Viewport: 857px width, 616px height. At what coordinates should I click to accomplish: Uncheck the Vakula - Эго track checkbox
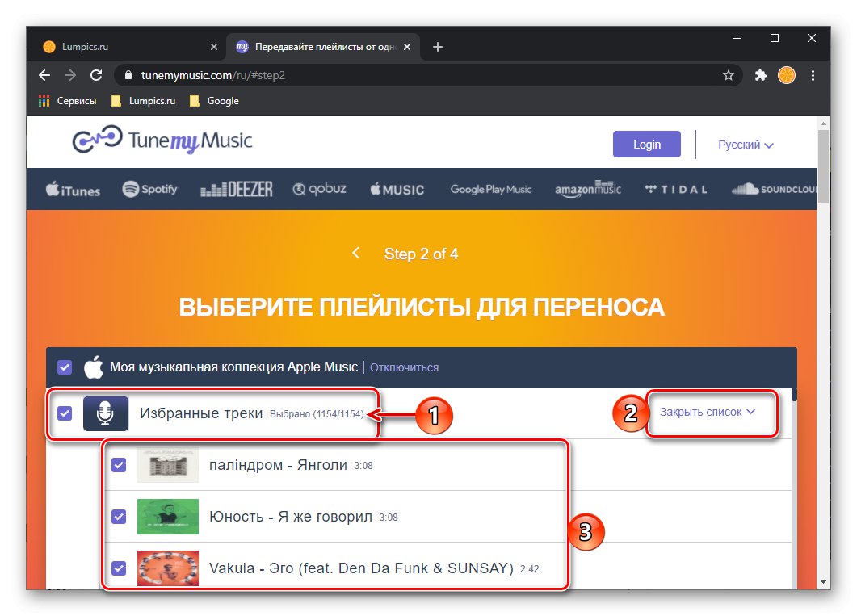click(119, 568)
